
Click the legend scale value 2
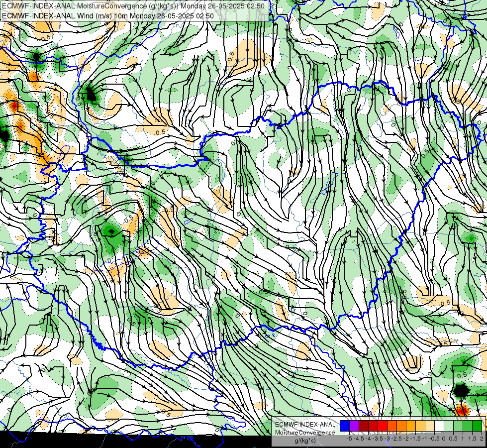[482, 439]
